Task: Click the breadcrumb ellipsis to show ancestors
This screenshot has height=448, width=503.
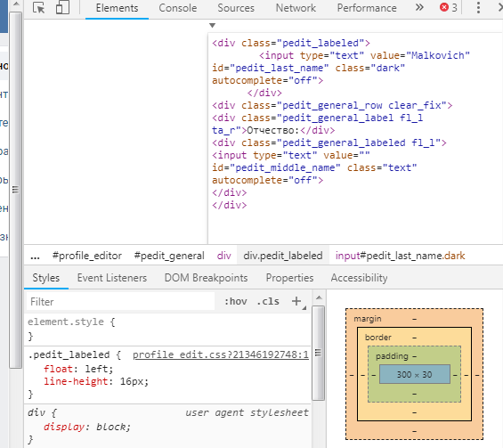Action: pyautogui.click(x=35, y=257)
